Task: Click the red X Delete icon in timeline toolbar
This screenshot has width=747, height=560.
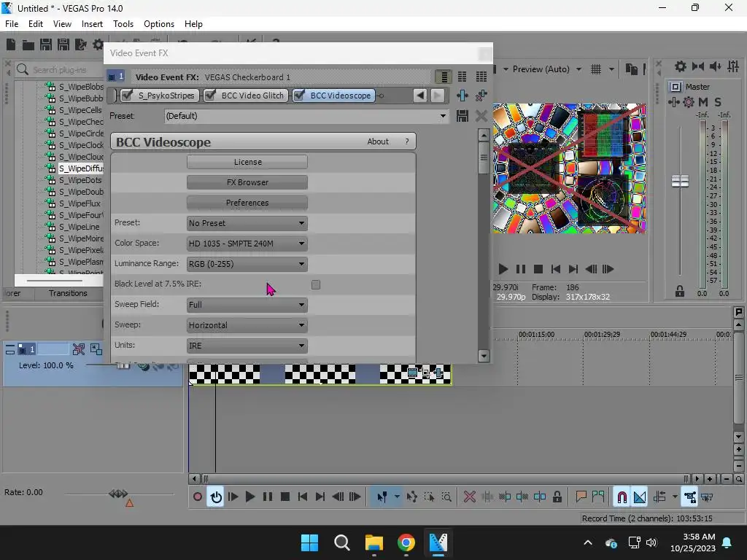Action: [469, 497]
